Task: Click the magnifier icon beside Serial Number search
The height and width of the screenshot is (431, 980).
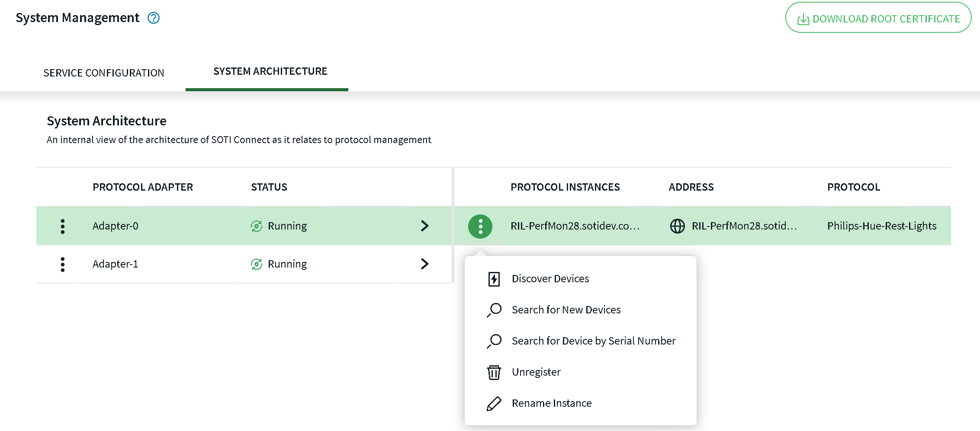Action: (494, 341)
